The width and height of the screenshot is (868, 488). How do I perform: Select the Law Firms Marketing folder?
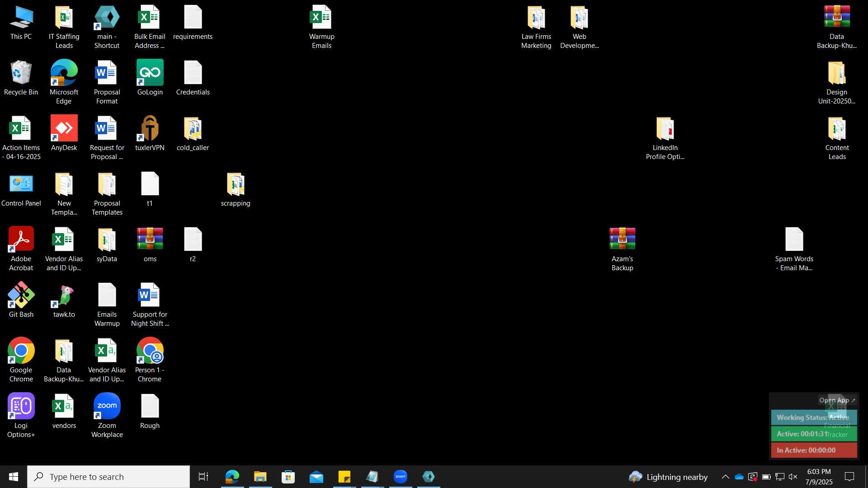click(536, 27)
